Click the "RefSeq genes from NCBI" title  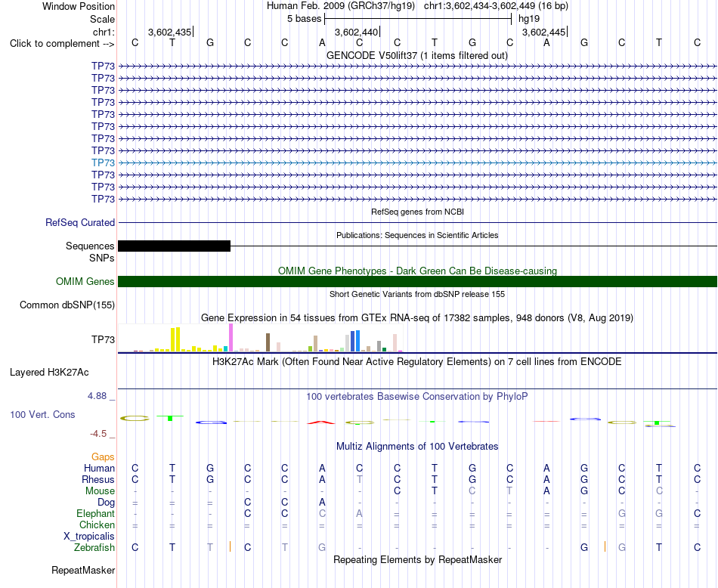pyautogui.click(x=417, y=212)
